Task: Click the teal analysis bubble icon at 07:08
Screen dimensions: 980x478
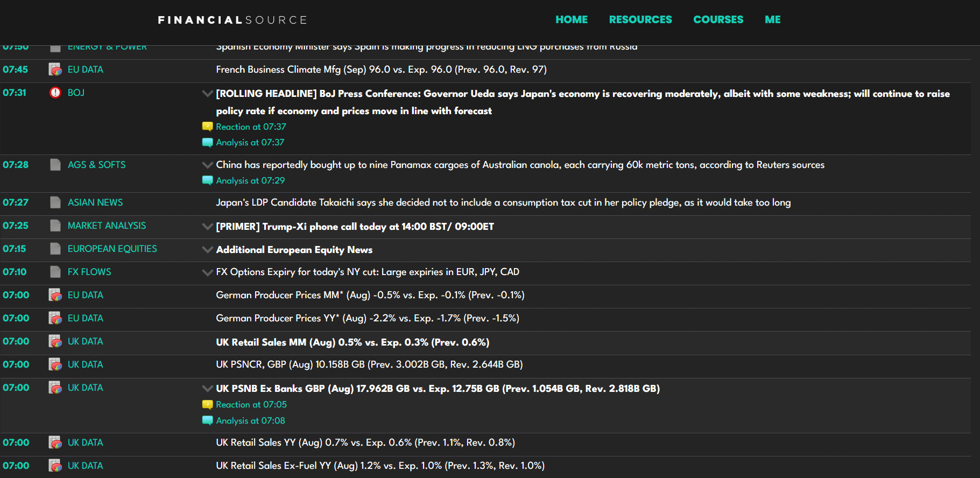Action: (207, 420)
